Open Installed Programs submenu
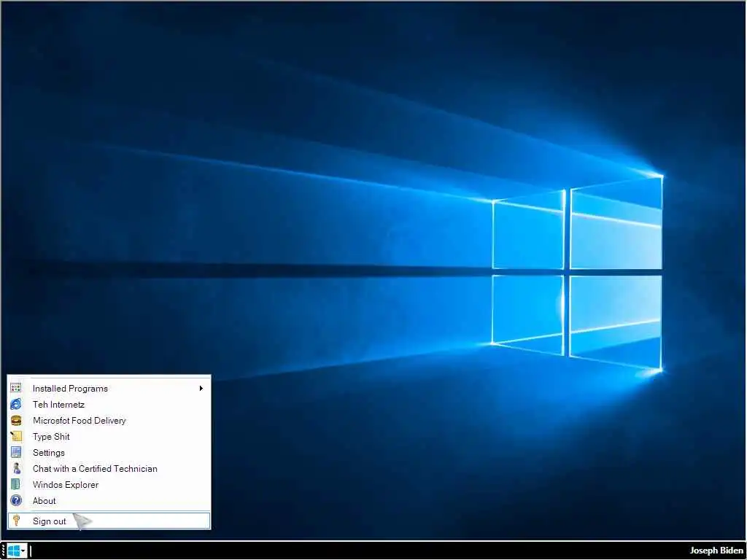Viewport: 747px width, 560px height. coord(109,388)
